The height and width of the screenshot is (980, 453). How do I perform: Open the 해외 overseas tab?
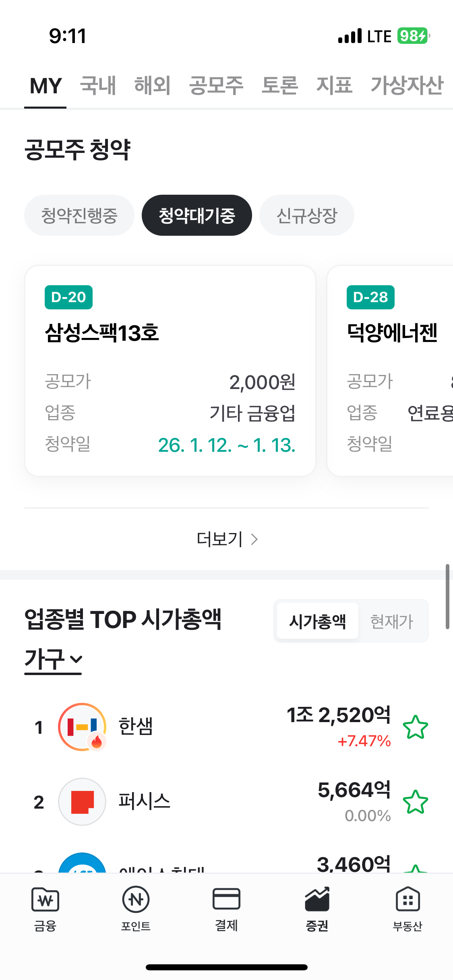coord(152,85)
